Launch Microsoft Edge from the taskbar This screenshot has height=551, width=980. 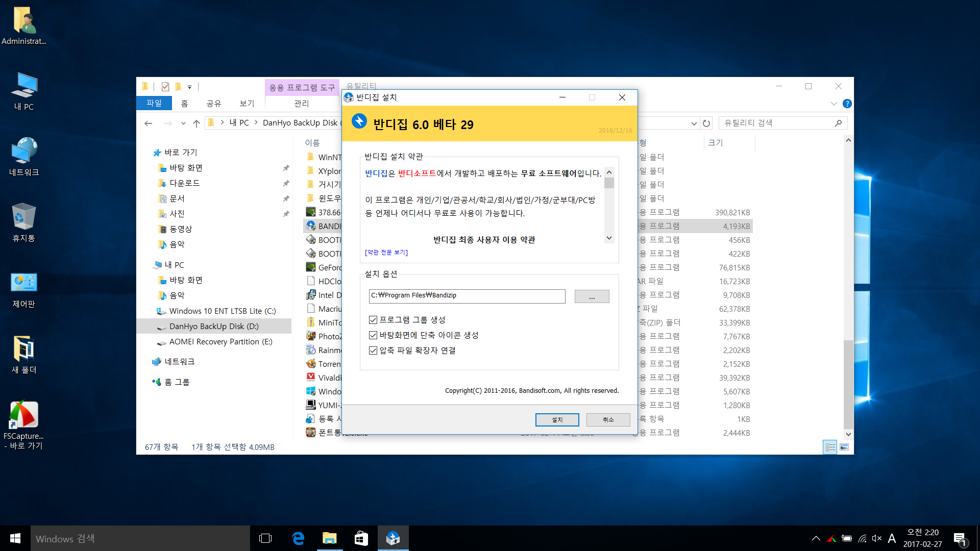(298, 538)
